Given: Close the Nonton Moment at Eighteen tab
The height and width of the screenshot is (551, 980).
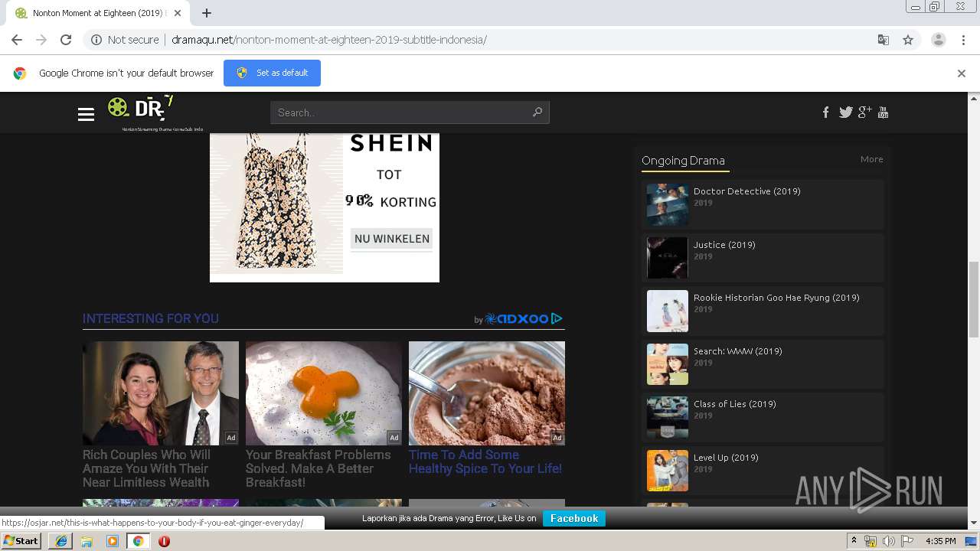Looking at the screenshot, I should click(178, 13).
